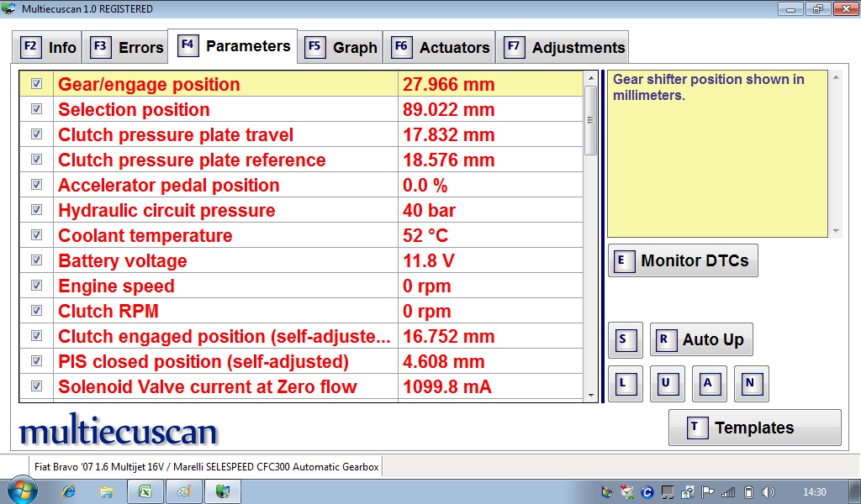Click the Clutch RPM row label

point(108,312)
